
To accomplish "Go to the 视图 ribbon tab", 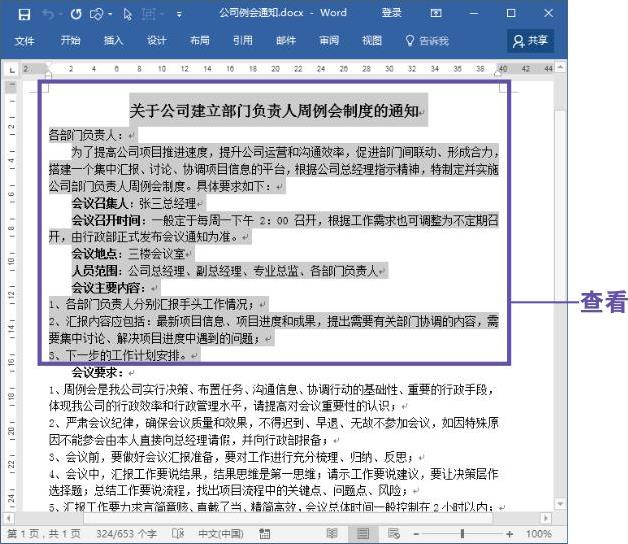I will 372,40.
